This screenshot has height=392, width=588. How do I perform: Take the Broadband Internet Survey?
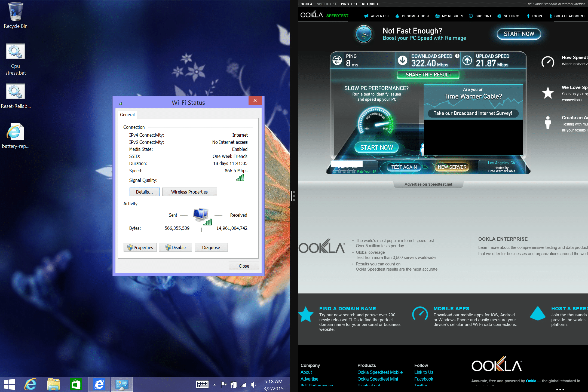473,113
